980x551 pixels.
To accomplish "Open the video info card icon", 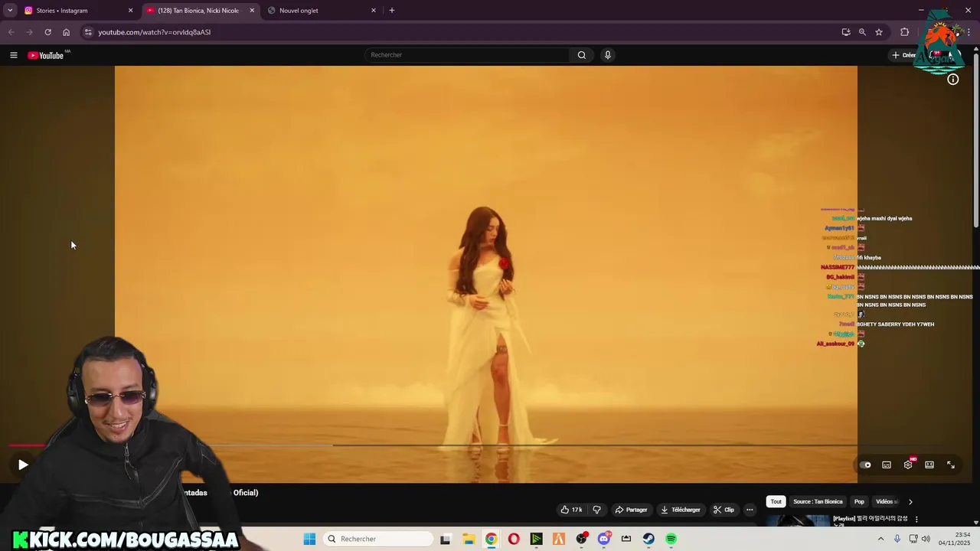I will (x=953, y=80).
